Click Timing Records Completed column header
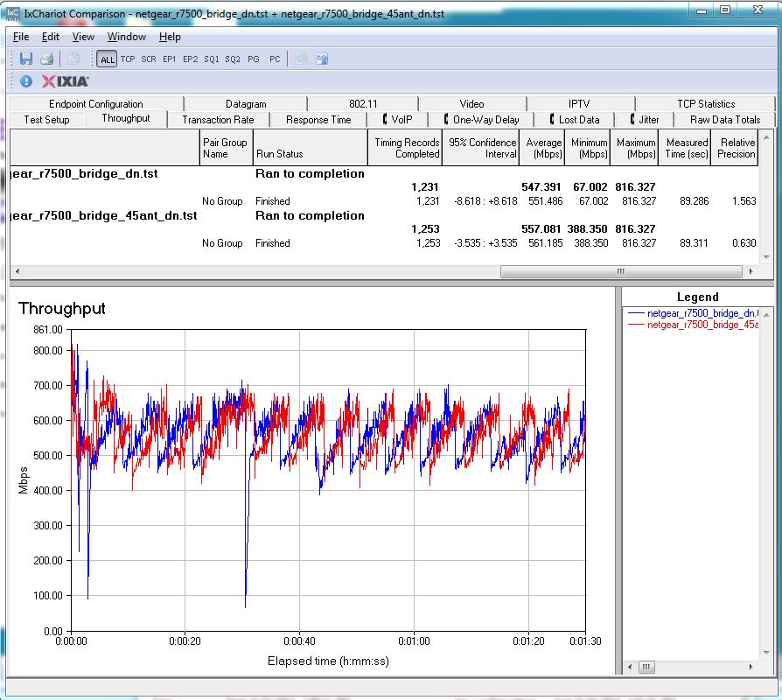This screenshot has height=700, width=782. click(405, 148)
